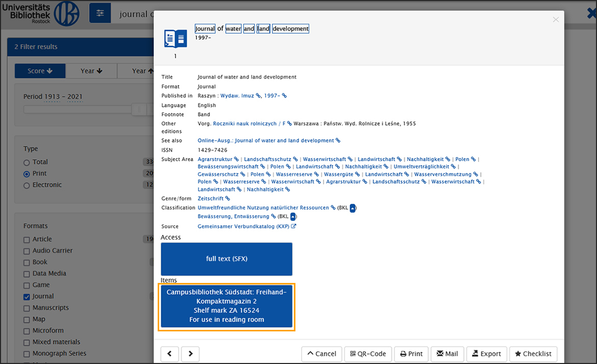Check the Article format checkbox
The height and width of the screenshot is (364, 597).
pos(27,240)
